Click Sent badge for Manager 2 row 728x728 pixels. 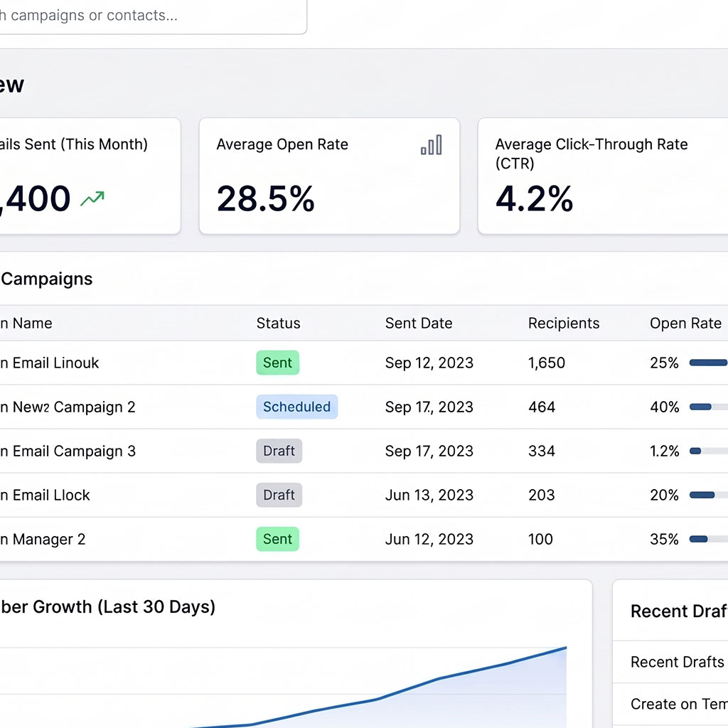(x=278, y=539)
